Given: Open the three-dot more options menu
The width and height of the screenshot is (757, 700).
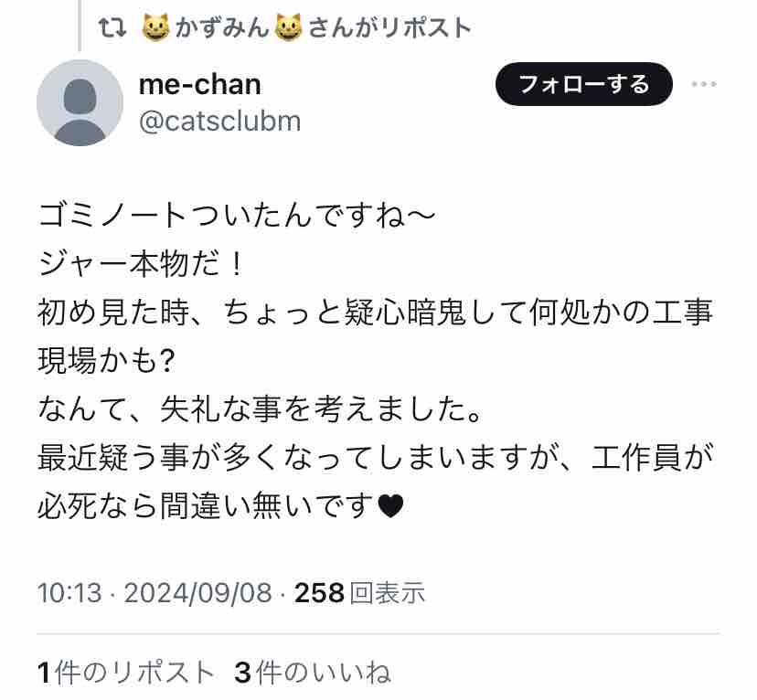Looking at the screenshot, I should coord(704,85).
